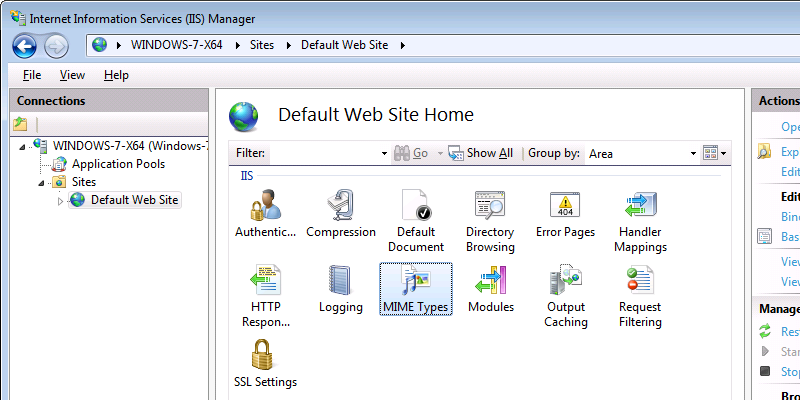Click into the Filter text field
The width and height of the screenshot is (800, 400).
click(x=324, y=154)
